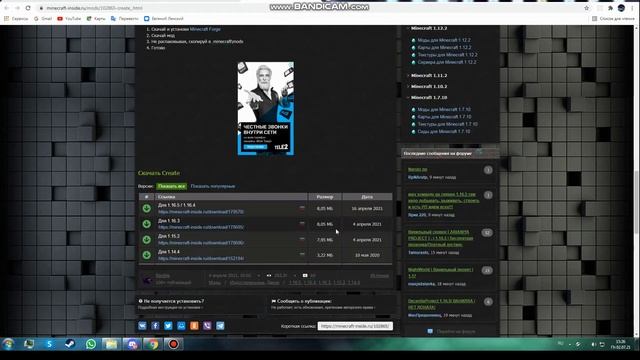
Task: Open Steam from the taskbar
Action: click(x=70, y=344)
